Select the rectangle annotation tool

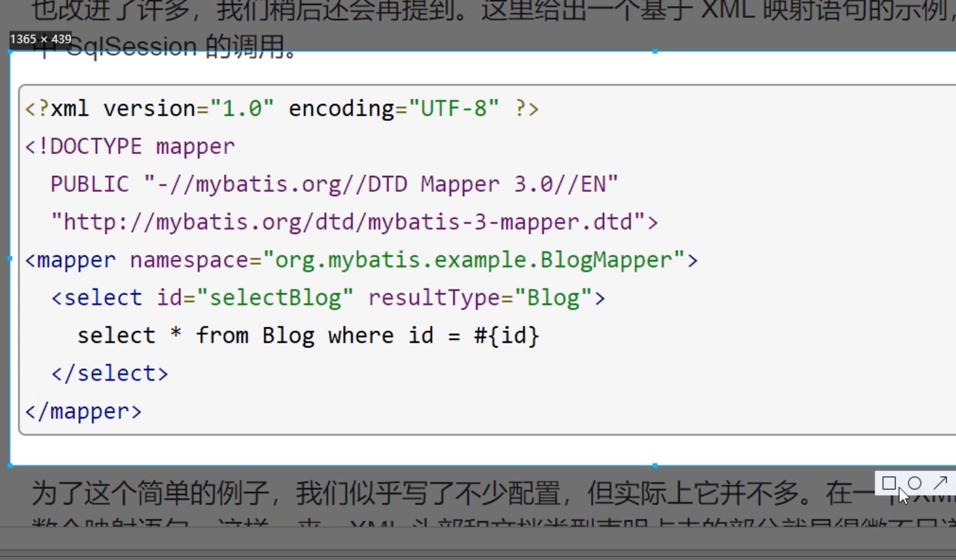pos(890,483)
